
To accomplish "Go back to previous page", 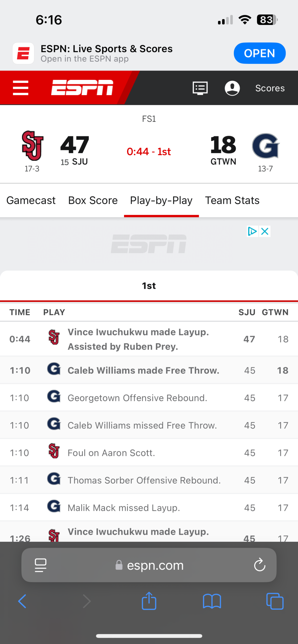I will tap(22, 601).
